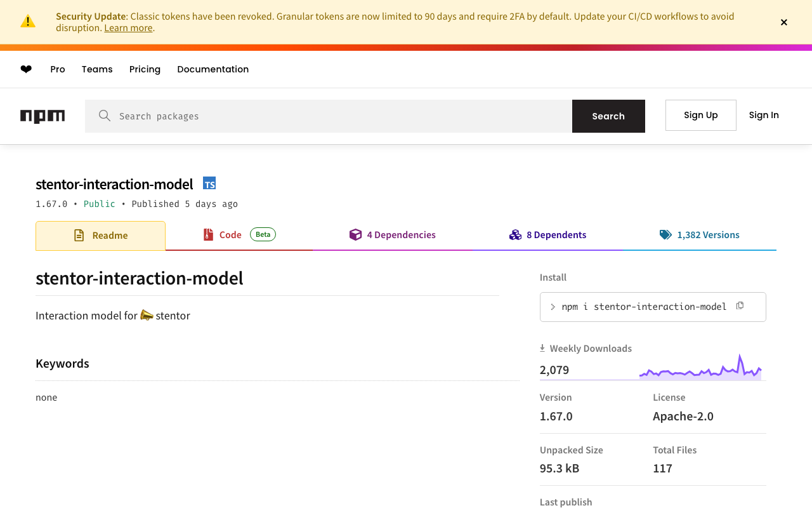Click the magnifying glass search icon

pyautogui.click(x=105, y=116)
